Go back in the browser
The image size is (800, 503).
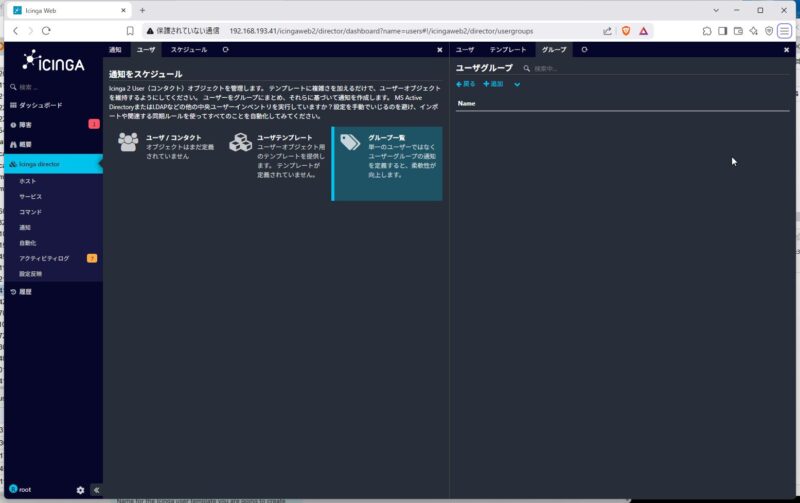click(x=16, y=31)
